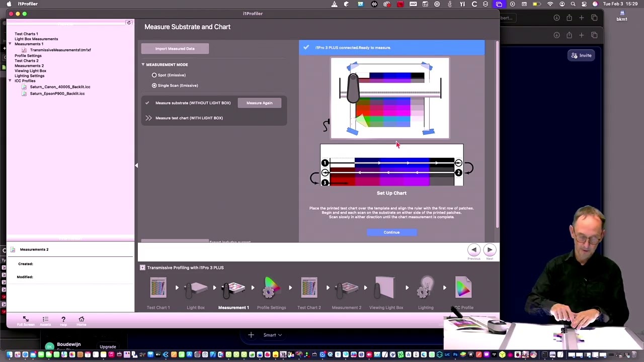Go to the Previous step arrow

474,250
